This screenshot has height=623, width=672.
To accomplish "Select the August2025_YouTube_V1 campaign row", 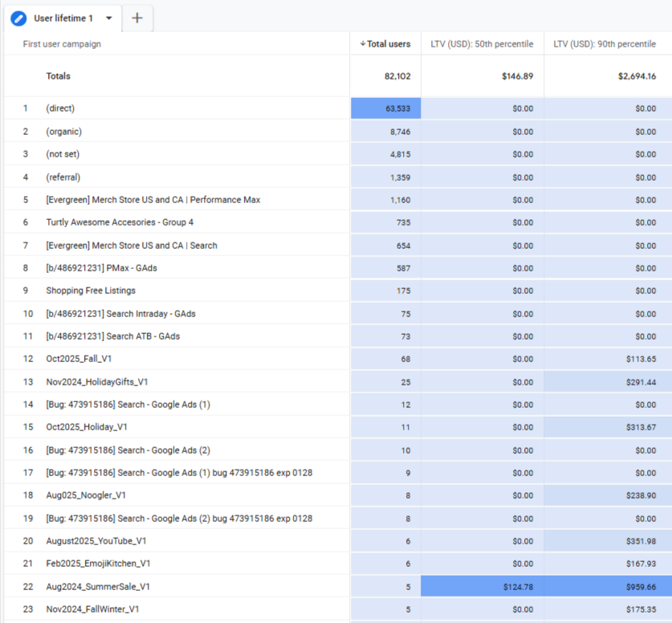I will click(x=96, y=541).
